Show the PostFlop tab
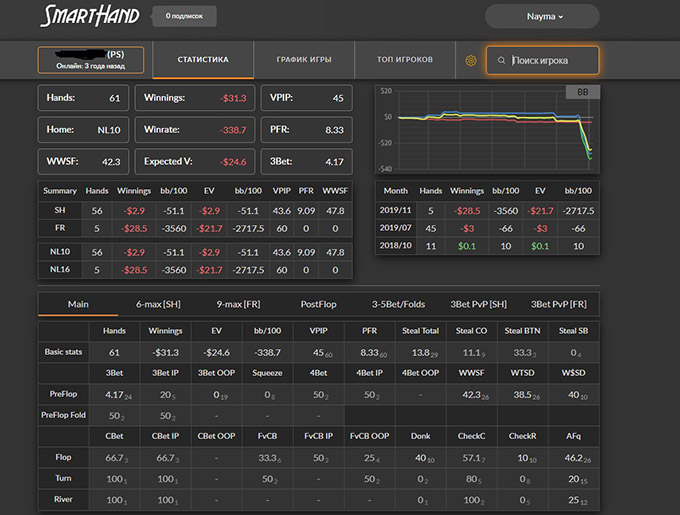 tap(321, 304)
